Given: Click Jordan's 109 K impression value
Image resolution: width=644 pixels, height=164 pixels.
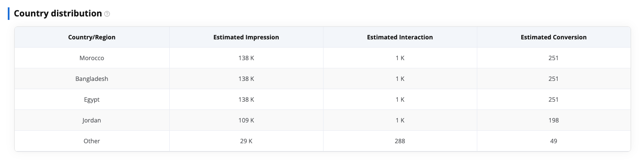Looking at the screenshot, I should [246, 120].
